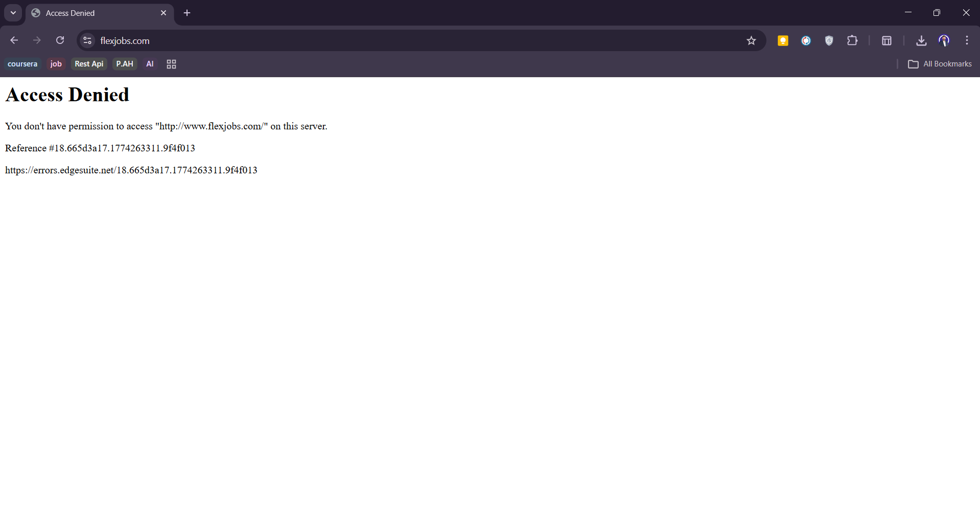Image resolution: width=980 pixels, height=519 pixels.
Task: Open the Extensions puzzle-piece menu
Action: tap(852, 40)
